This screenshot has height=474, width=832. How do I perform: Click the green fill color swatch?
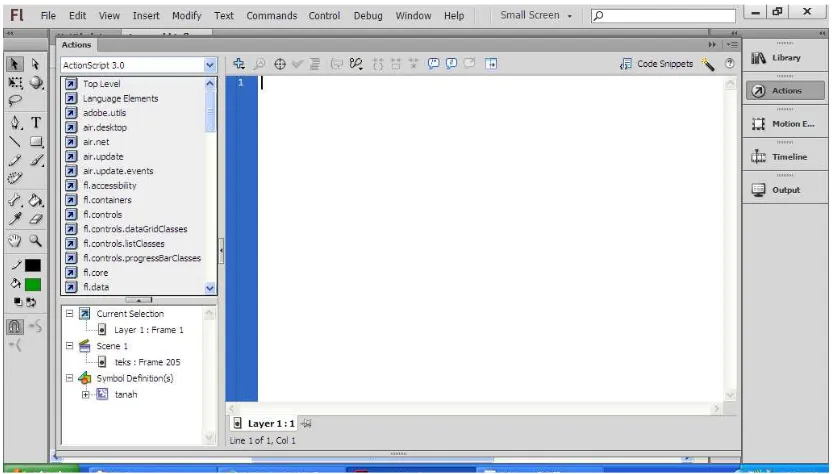pos(33,285)
